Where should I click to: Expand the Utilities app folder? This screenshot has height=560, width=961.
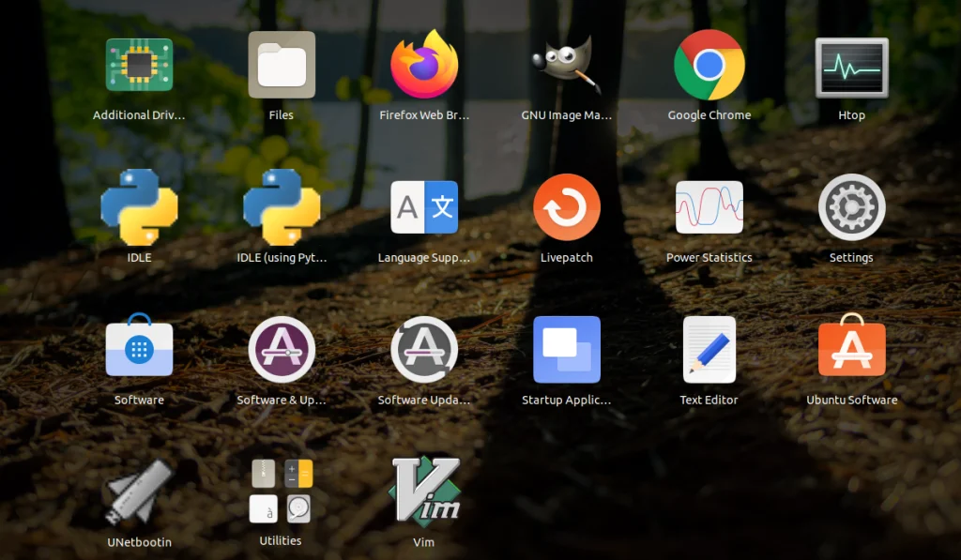(x=282, y=490)
